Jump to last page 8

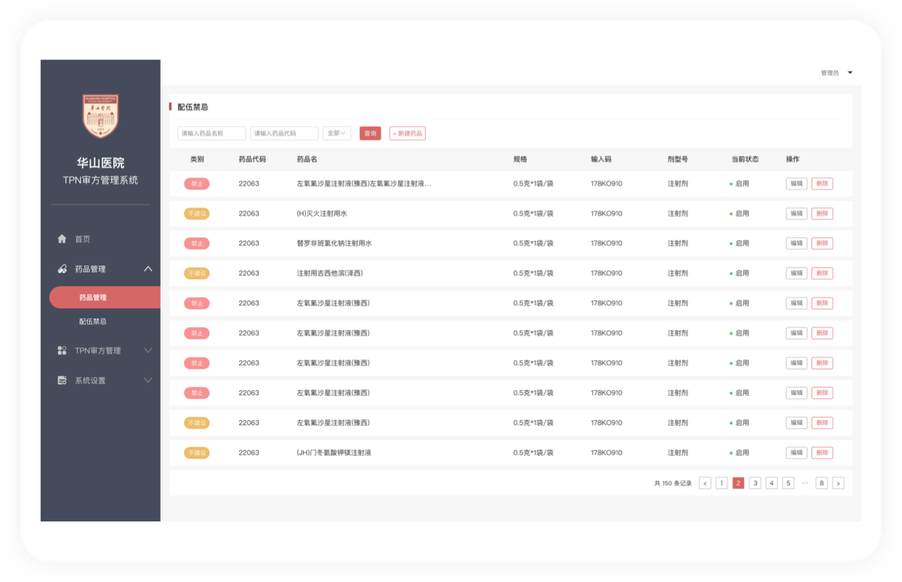click(x=821, y=483)
